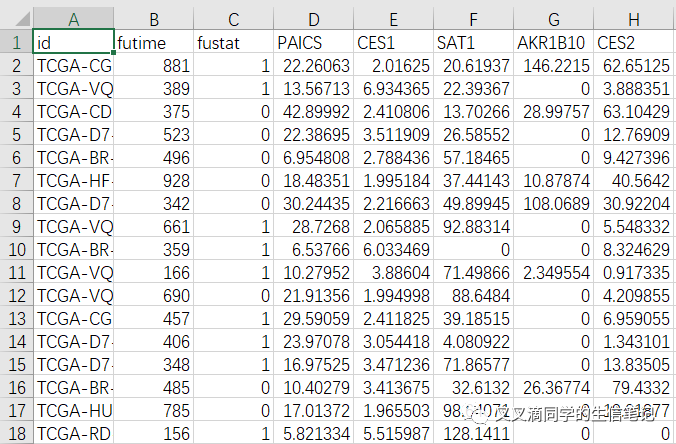Select row 5 header
The height and width of the screenshot is (444, 676).
pyautogui.click(x=16, y=134)
